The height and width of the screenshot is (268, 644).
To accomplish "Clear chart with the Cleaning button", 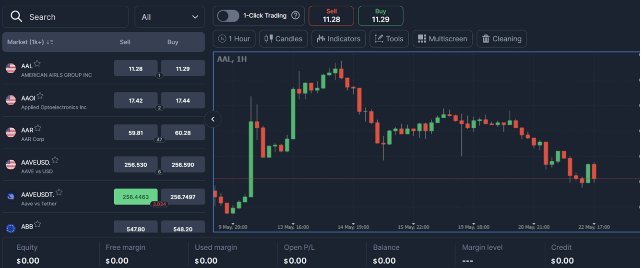I will (501, 39).
